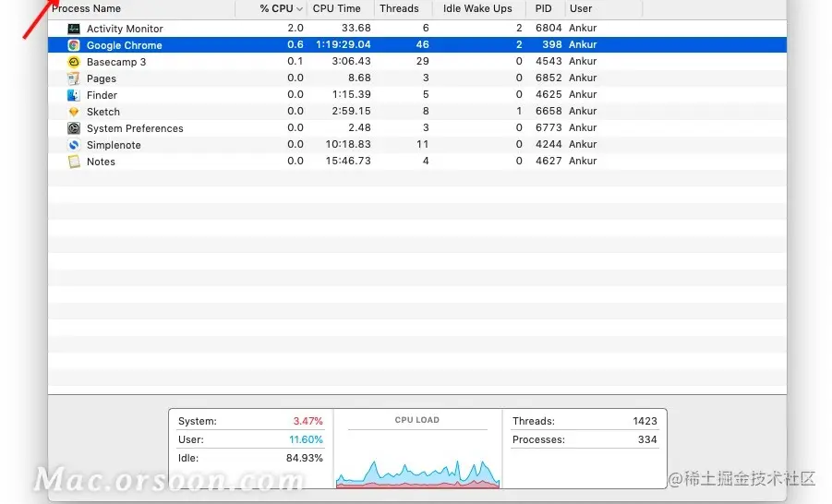
Task: Sort by the Threads column header
Action: [399, 8]
